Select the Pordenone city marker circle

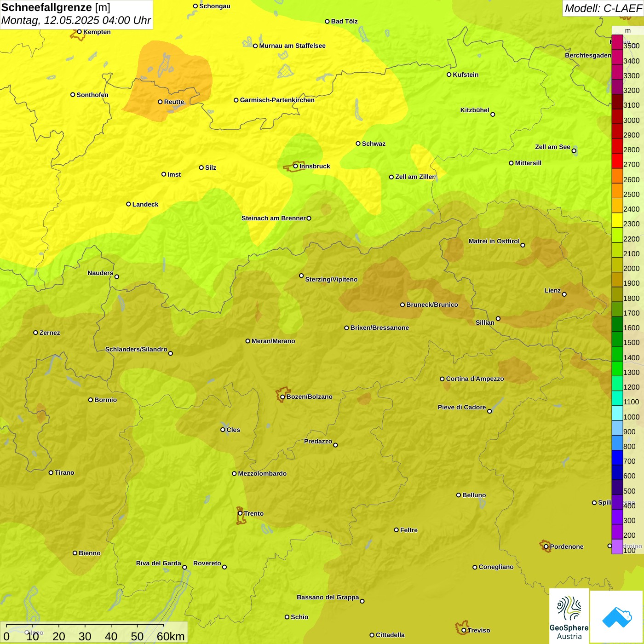click(546, 546)
